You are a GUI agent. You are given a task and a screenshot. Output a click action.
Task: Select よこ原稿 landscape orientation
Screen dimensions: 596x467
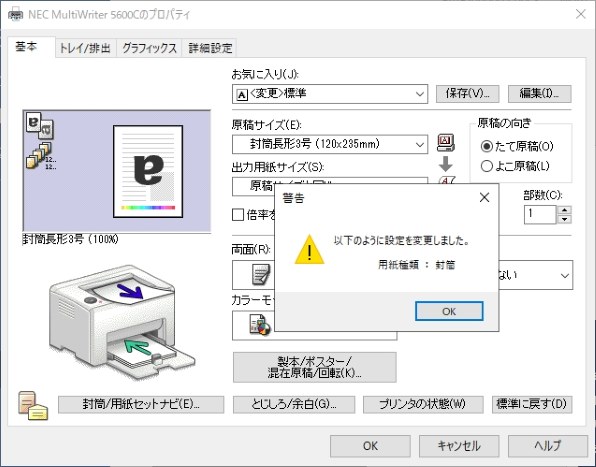515,166
